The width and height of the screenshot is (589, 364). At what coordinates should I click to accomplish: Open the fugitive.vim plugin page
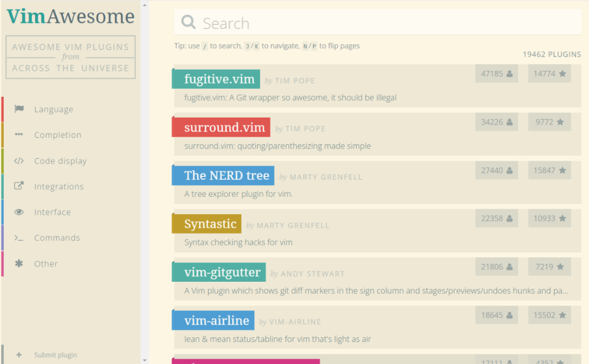219,79
